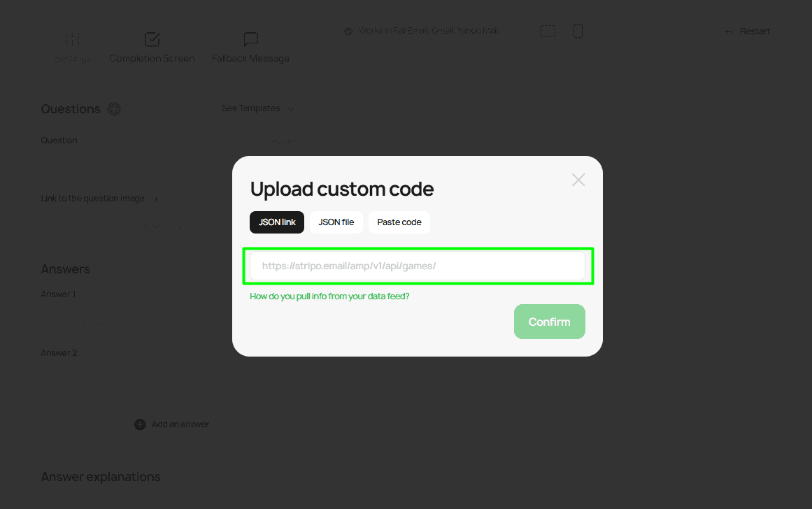Viewport: 812px width, 509px height.
Task: Select the desktop preview icon
Action: tap(548, 31)
